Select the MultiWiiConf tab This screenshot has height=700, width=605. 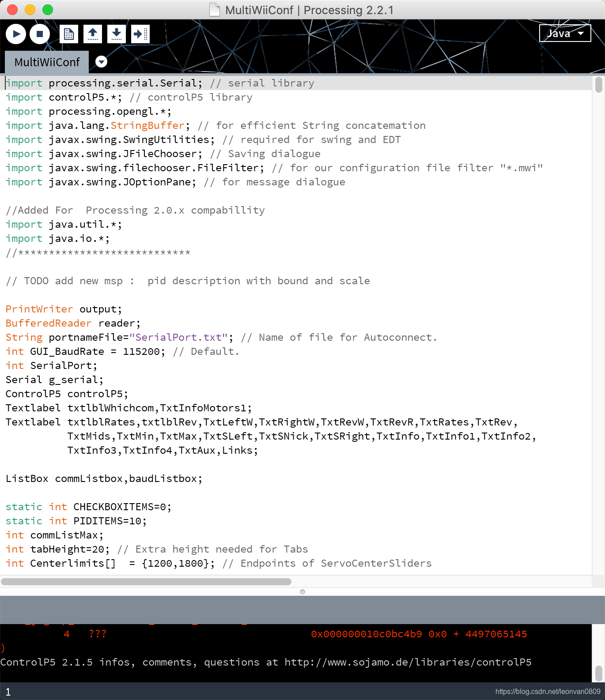tap(47, 62)
